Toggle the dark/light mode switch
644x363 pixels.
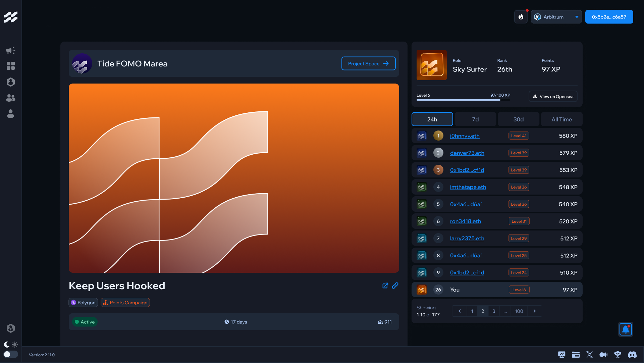11,354
